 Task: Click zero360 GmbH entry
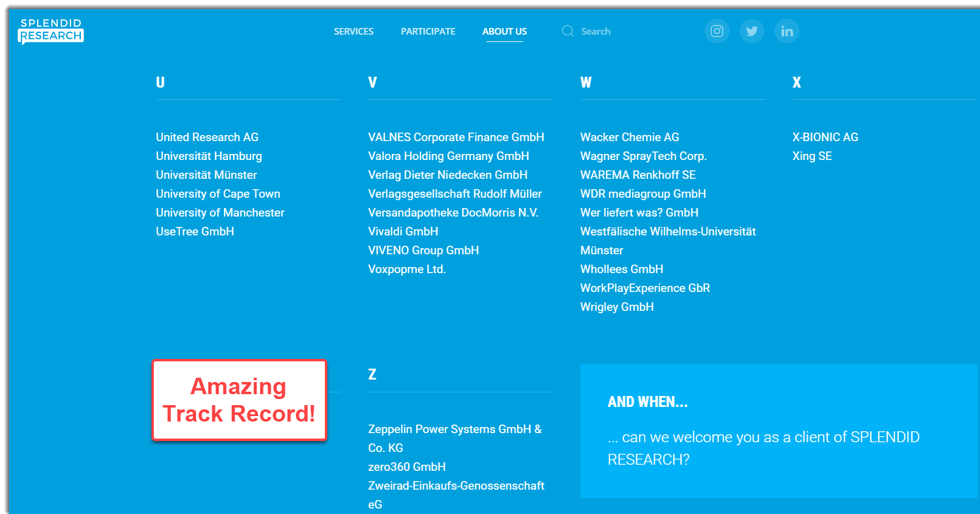coord(406,467)
